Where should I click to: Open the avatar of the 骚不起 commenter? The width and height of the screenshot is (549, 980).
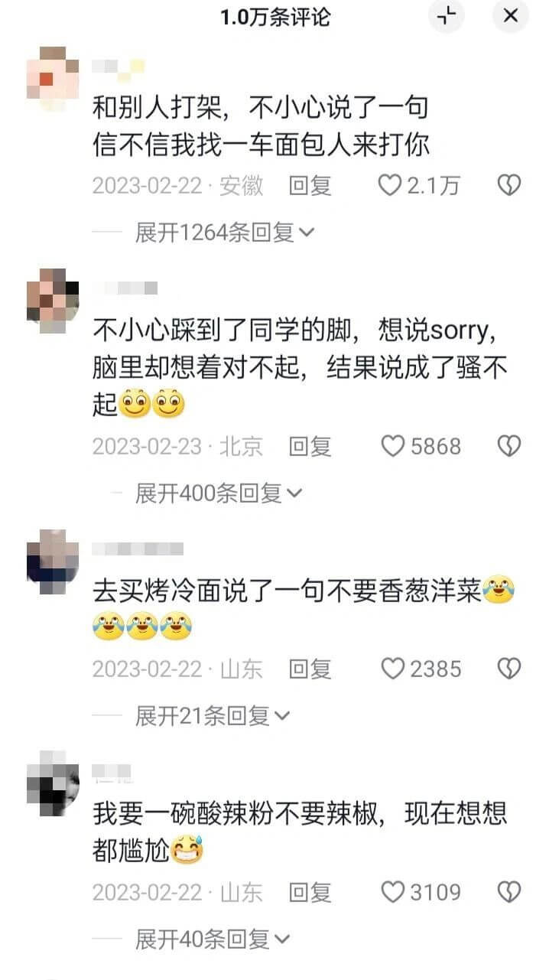point(53,301)
